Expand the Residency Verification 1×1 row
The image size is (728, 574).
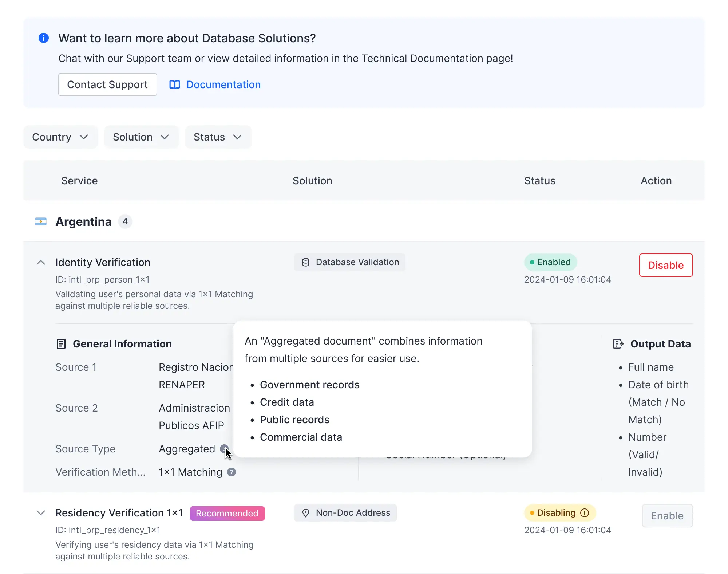click(x=41, y=513)
